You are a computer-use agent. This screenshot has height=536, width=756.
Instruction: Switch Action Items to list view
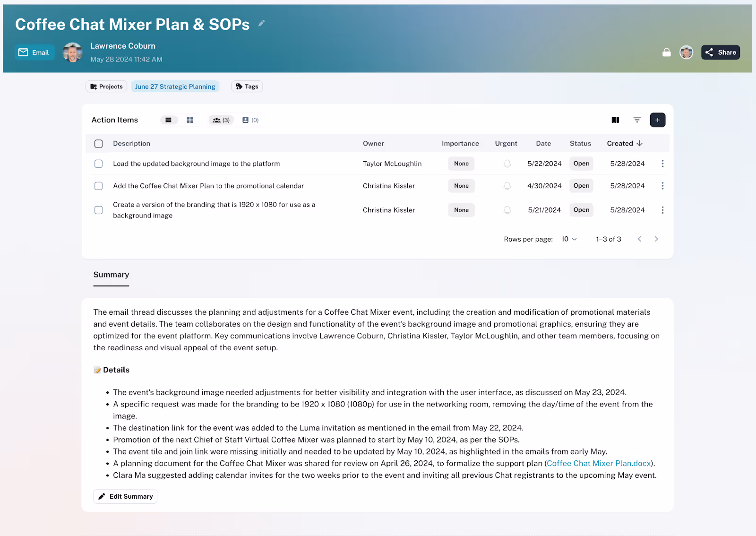169,120
